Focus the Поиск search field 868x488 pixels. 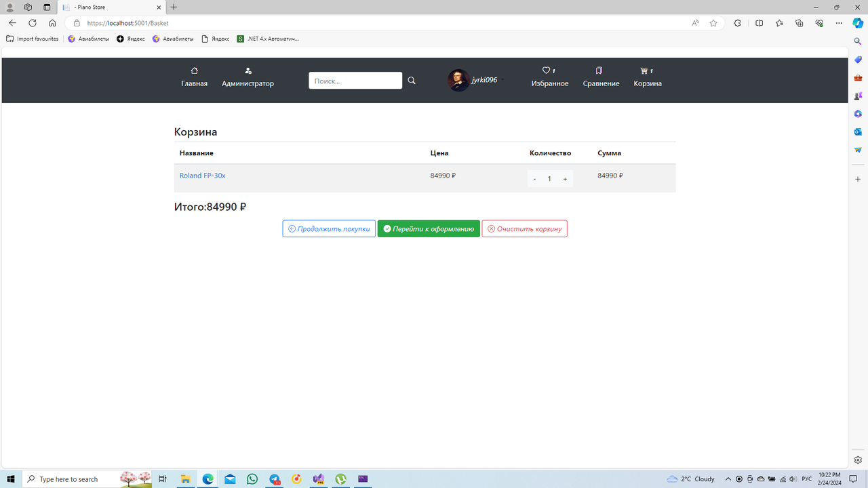355,81
